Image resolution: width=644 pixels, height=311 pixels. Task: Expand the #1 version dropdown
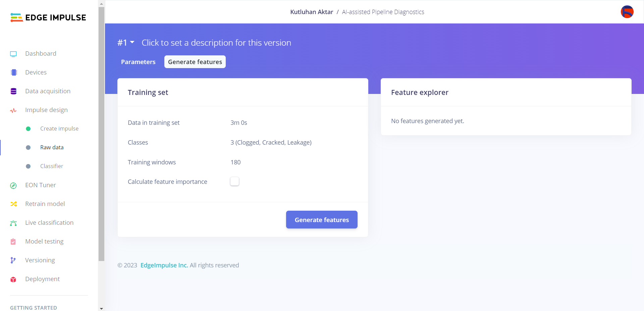[x=126, y=43]
